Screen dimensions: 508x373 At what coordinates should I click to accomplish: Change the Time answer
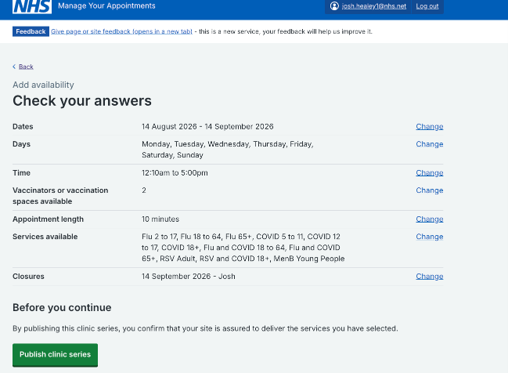click(x=429, y=173)
